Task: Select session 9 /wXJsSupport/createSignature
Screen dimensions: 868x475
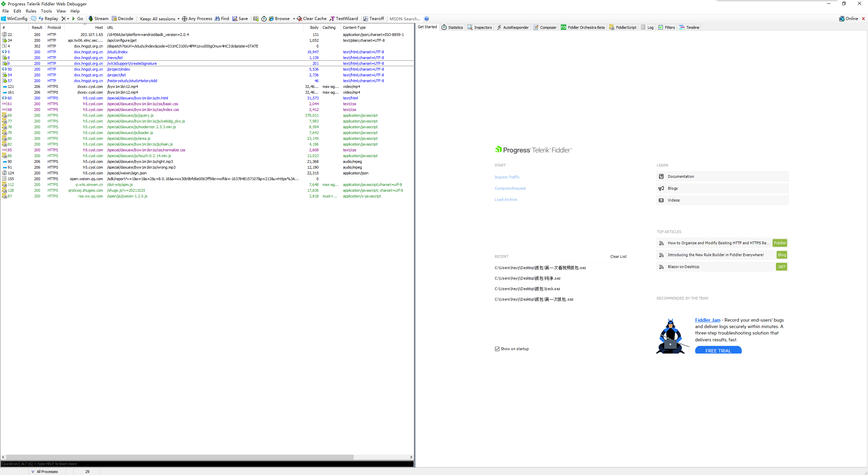Action: pyautogui.click(x=207, y=63)
